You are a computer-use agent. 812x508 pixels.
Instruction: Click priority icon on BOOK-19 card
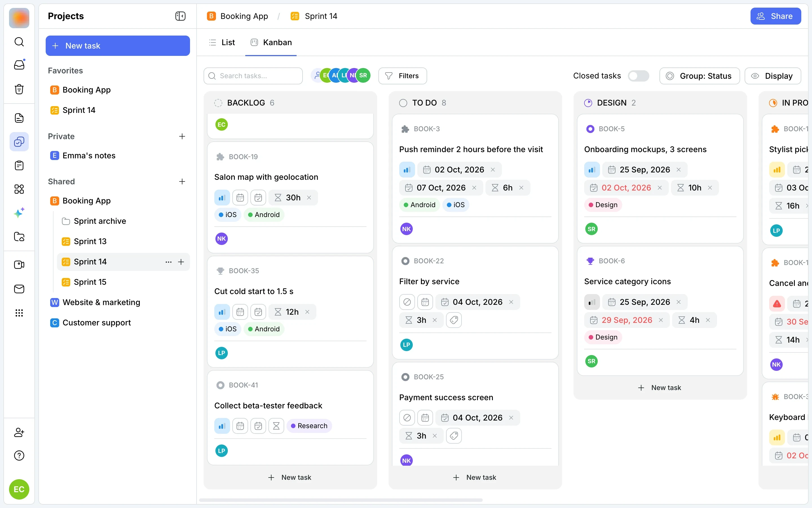[222, 198]
